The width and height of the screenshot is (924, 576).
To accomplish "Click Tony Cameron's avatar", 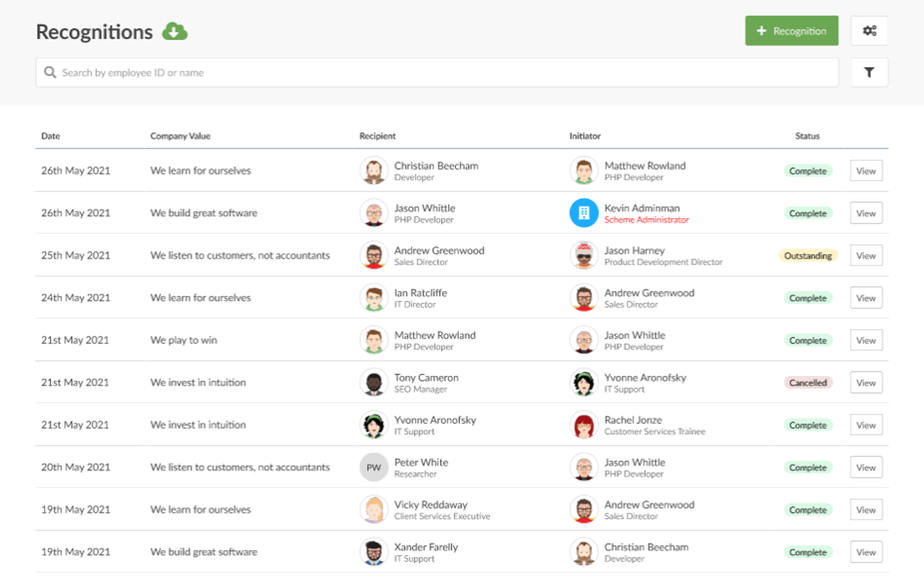I will pos(374,383).
